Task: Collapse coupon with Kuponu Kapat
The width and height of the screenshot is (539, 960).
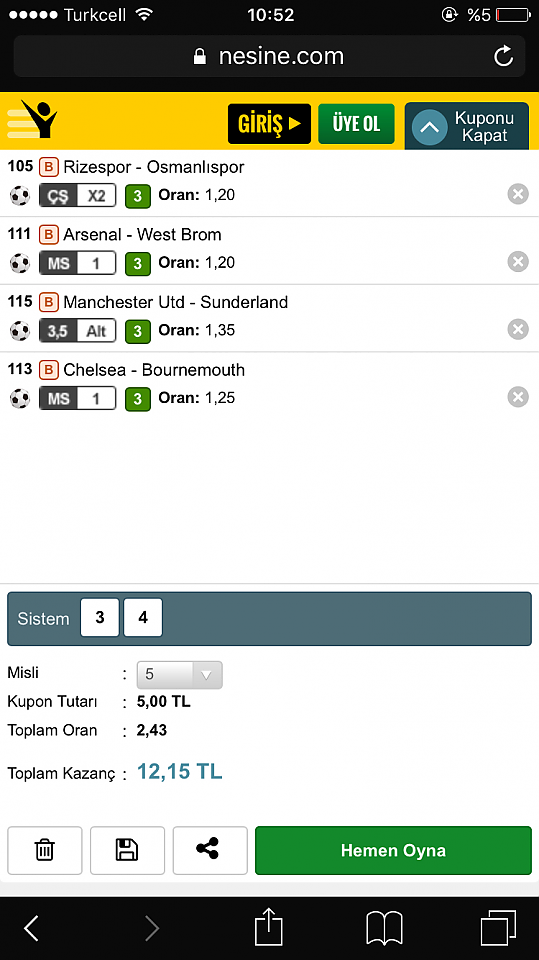Action: tap(467, 126)
